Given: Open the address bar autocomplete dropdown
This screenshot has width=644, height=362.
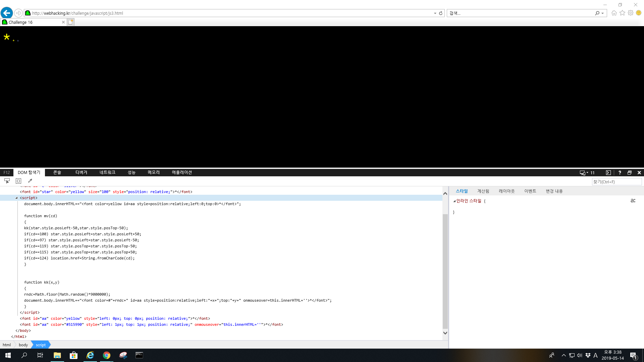Looking at the screenshot, I should (x=435, y=13).
